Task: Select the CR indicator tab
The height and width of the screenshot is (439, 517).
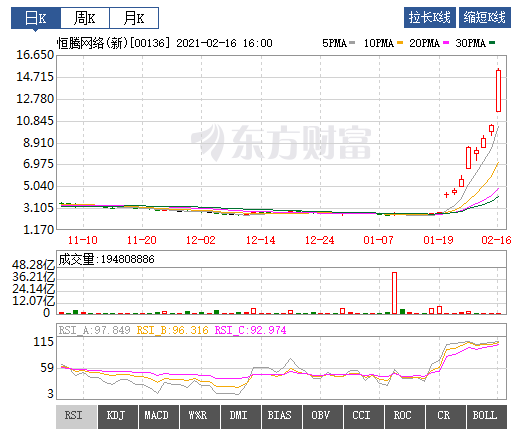Action: (446, 417)
